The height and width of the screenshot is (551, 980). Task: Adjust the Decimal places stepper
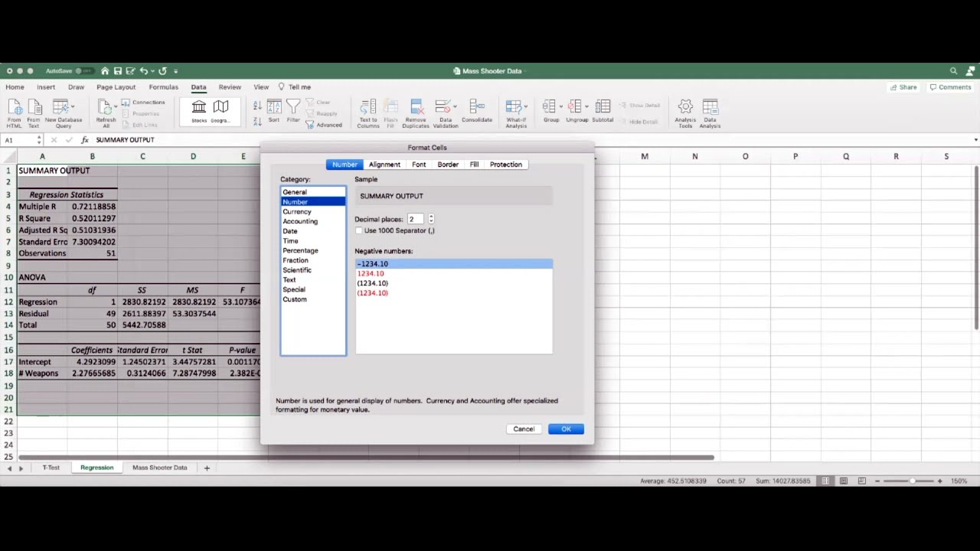(431, 219)
